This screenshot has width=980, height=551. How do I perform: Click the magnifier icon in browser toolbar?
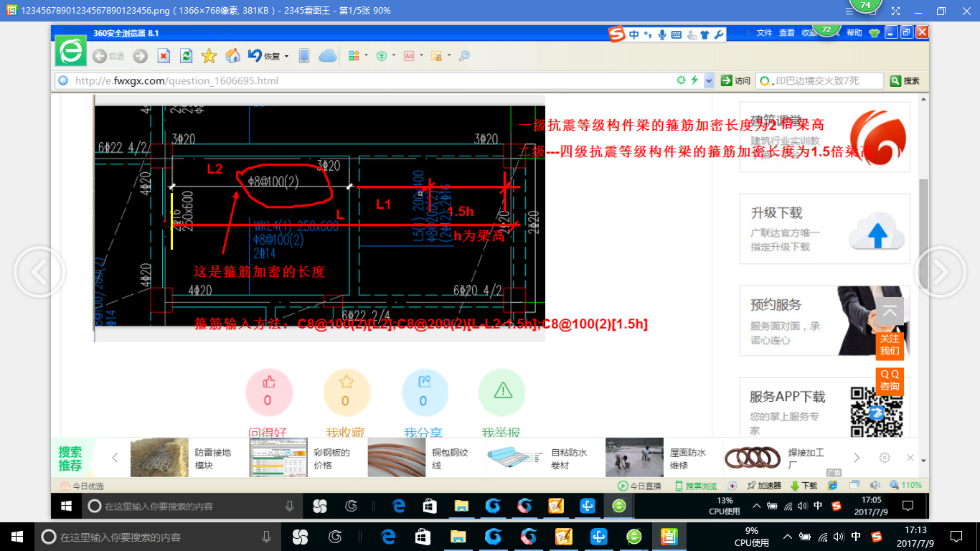point(464,56)
